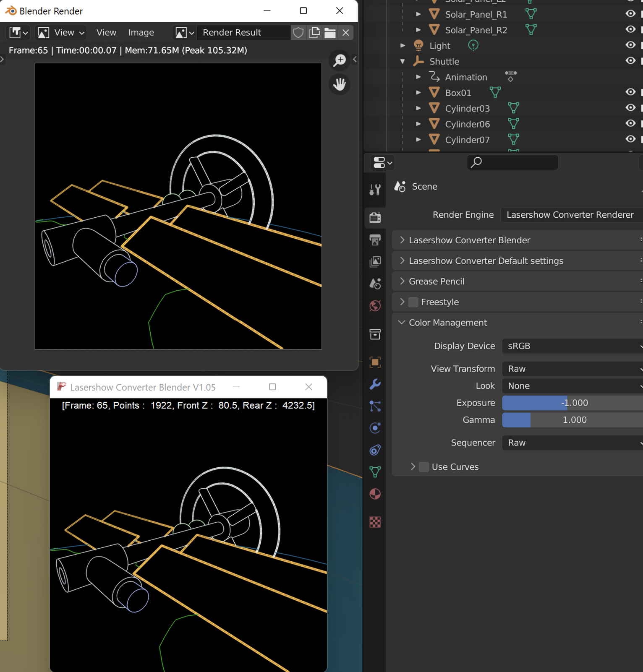This screenshot has height=672, width=643.
Task: Switch to the World properties tab
Action: 375,306
